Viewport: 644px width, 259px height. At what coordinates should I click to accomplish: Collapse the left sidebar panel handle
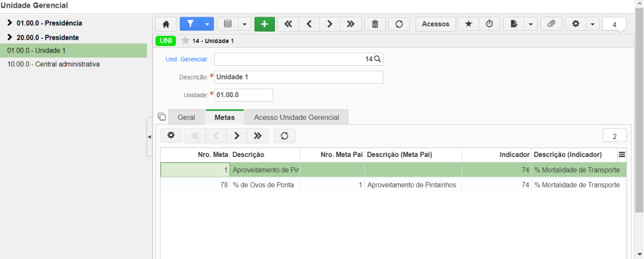pos(149,137)
